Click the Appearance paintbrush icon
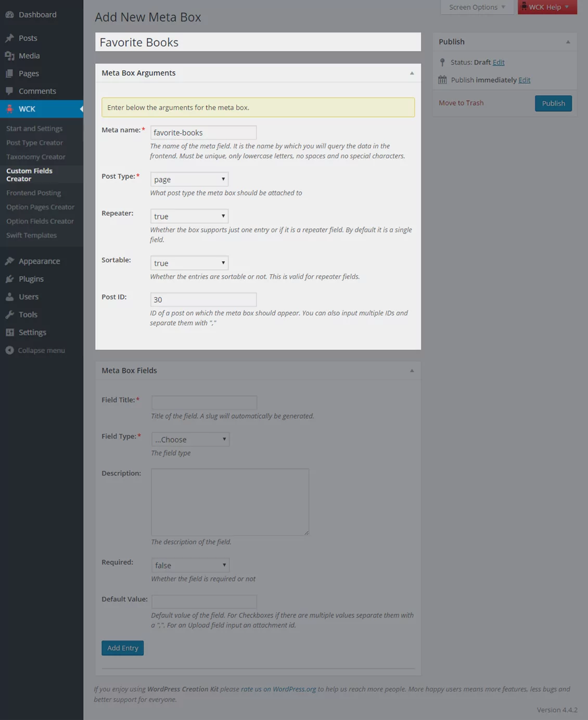The height and width of the screenshot is (720, 588). (9, 261)
